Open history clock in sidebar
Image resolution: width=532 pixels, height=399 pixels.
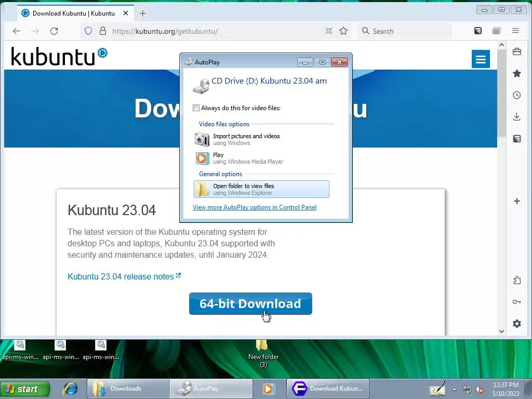[x=517, y=95]
